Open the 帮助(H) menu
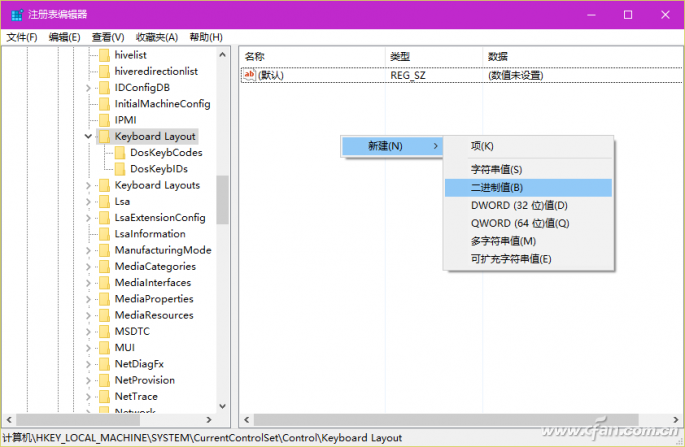 206,37
